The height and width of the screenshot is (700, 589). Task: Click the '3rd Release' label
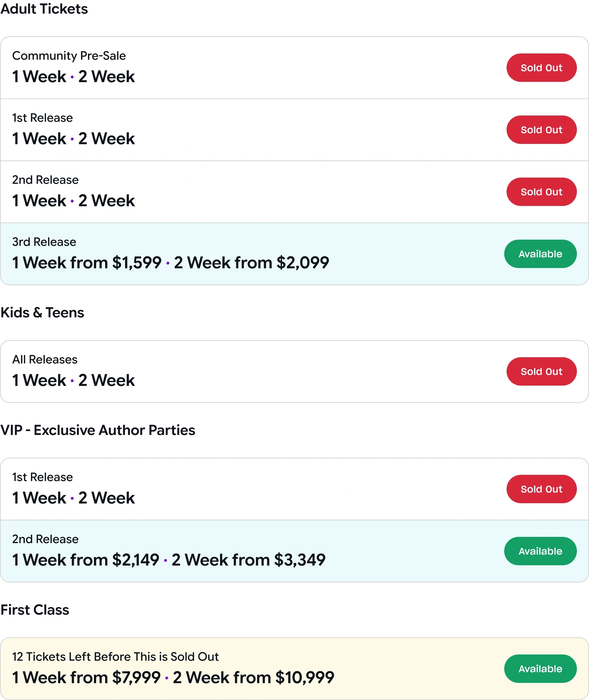pos(44,242)
